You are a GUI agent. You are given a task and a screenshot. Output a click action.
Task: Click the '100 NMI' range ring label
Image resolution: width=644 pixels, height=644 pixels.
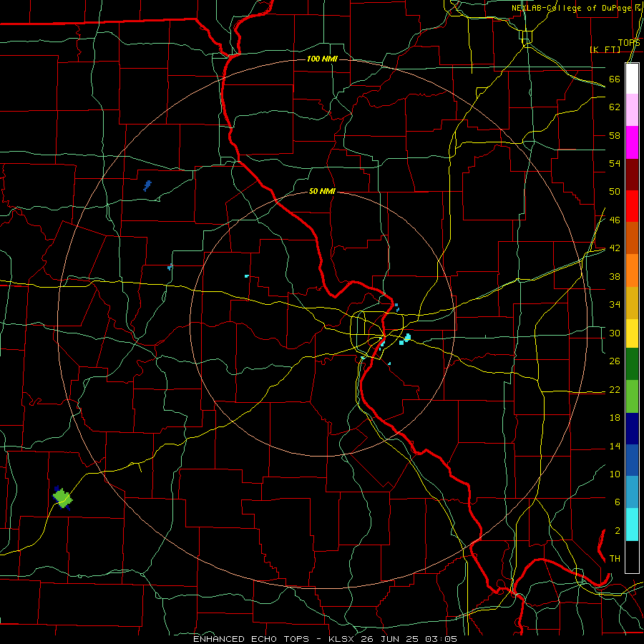tap(322, 59)
